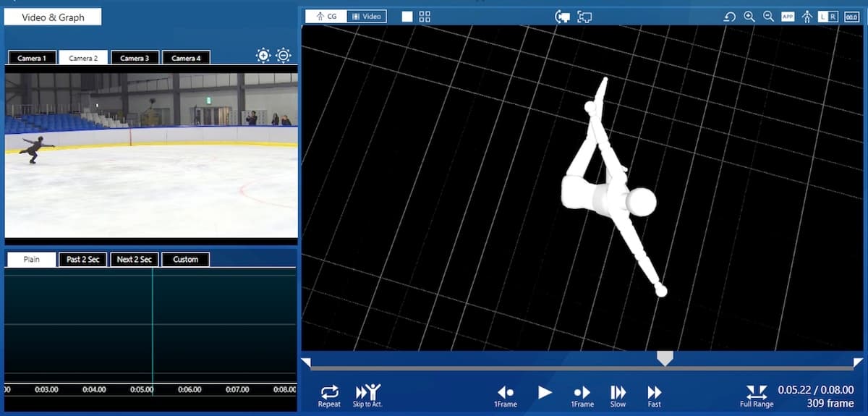Zoom out of the CG view
Viewport: 868px width, 416px height.
[x=768, y=17]
